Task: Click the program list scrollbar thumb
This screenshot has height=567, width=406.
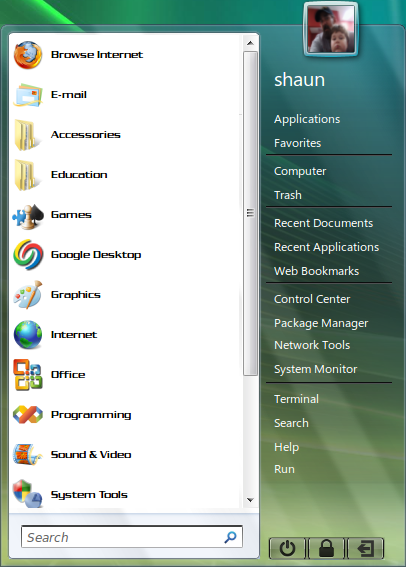Action: [x=250, y=213]
